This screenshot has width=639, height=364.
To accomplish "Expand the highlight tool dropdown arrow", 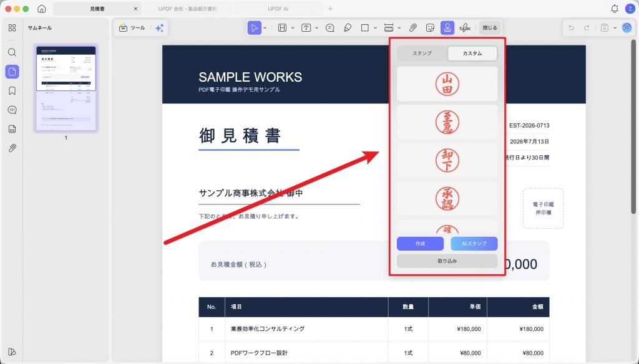I will pos(293,27).
